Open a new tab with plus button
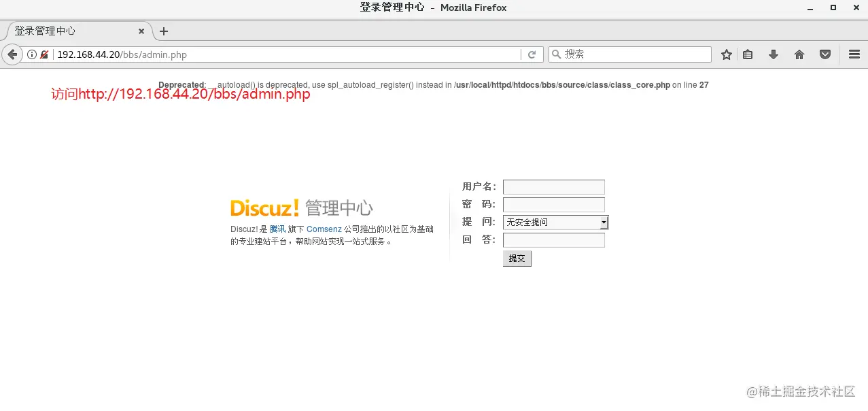 pyautogui.click(x=164, y=31)
